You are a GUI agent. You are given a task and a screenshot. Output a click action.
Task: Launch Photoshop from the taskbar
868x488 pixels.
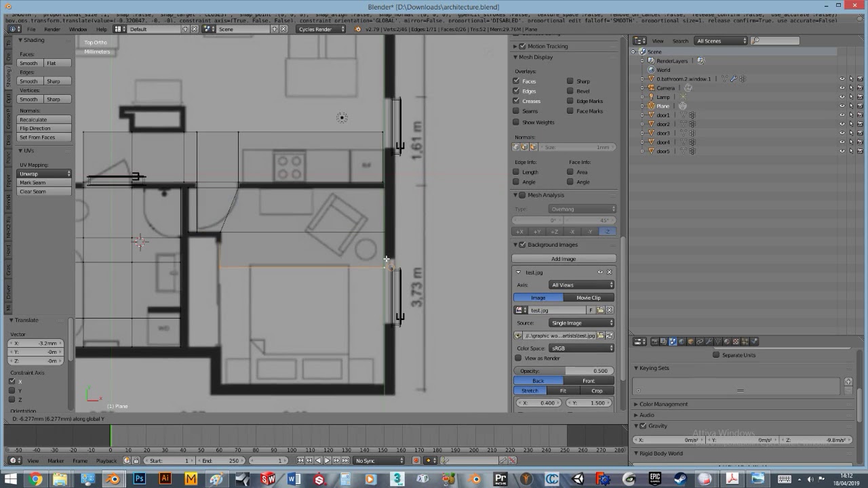pyautogui.click(x=139, y=479)
